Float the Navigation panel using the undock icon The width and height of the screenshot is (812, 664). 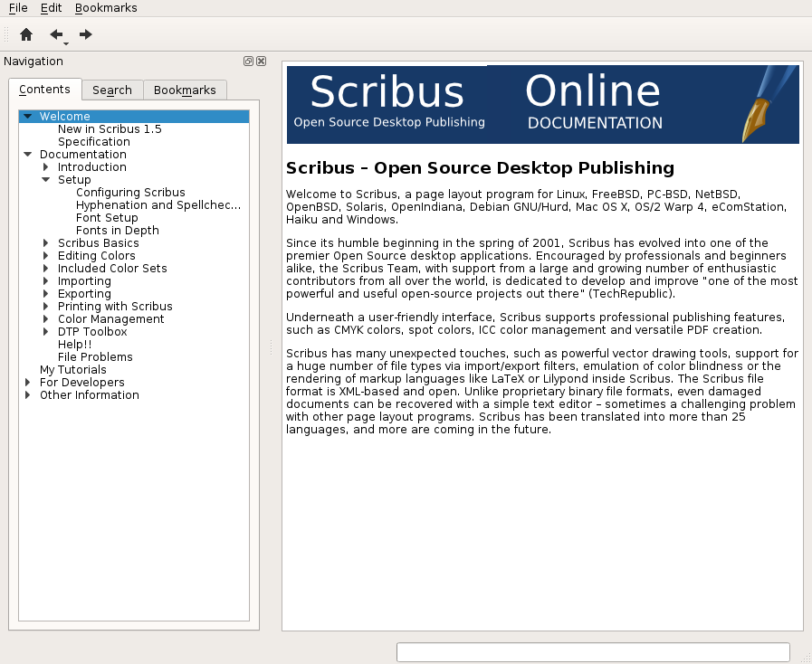click(248, 62)
